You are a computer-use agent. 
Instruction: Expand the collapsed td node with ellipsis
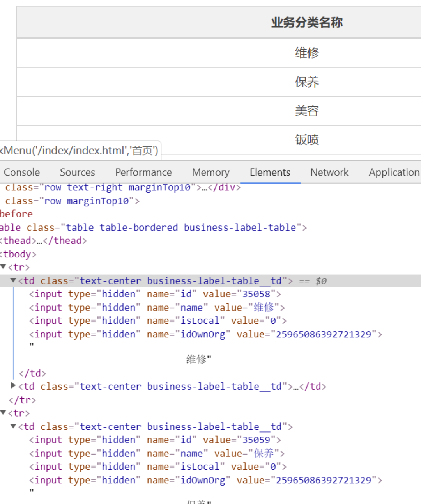13,386
